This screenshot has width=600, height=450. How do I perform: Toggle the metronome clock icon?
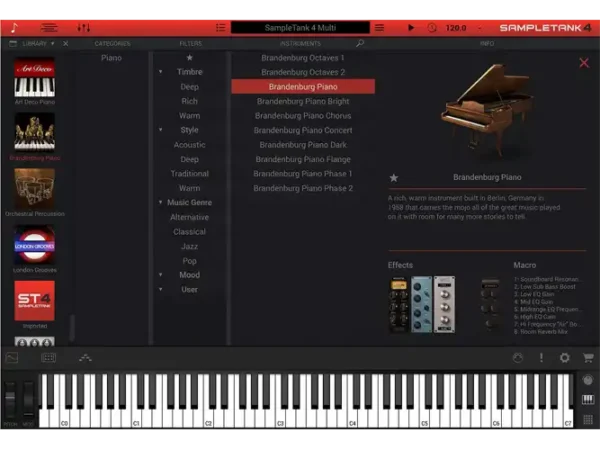pos(432,28)
